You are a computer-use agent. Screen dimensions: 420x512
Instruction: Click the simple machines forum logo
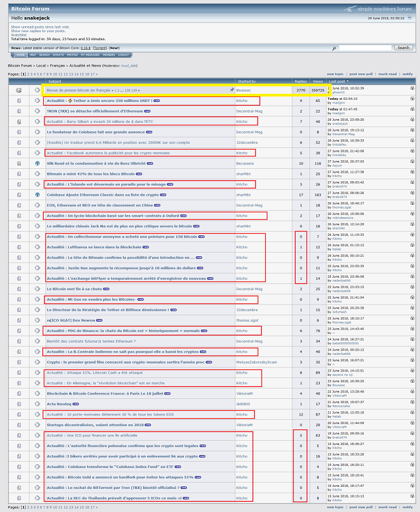point(377,9)
